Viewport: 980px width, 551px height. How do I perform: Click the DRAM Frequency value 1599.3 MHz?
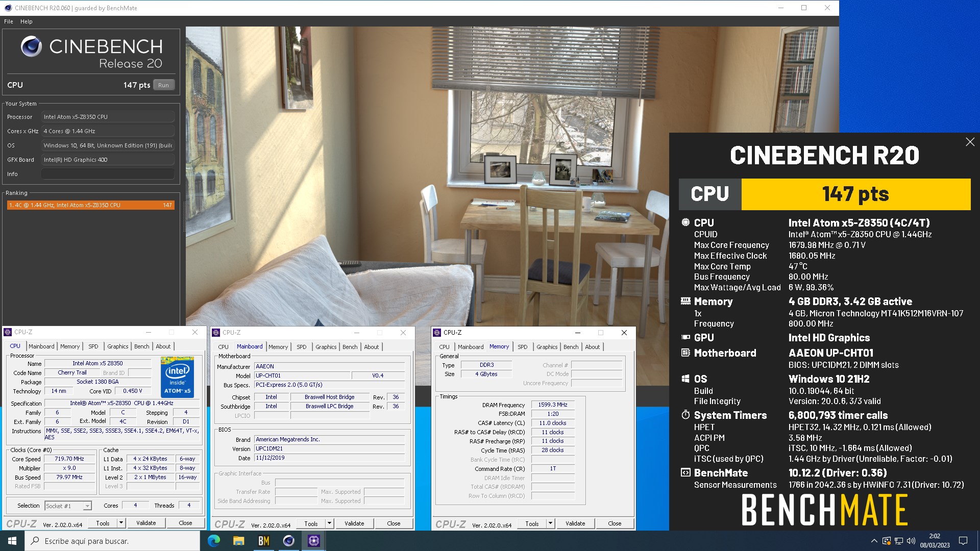click(553, 405)
